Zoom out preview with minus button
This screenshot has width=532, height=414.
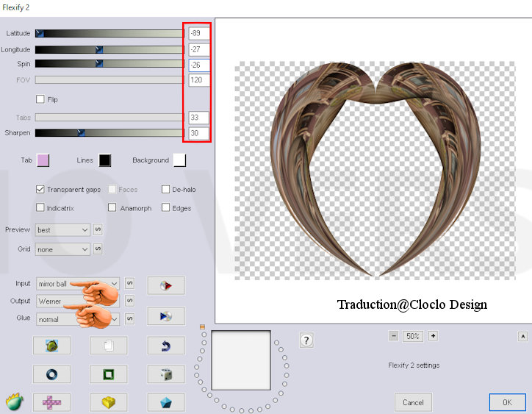click(x=394, y=336)
